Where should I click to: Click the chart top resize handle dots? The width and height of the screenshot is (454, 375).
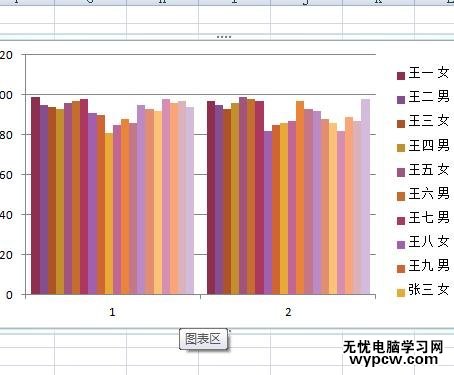coord(224,37)
